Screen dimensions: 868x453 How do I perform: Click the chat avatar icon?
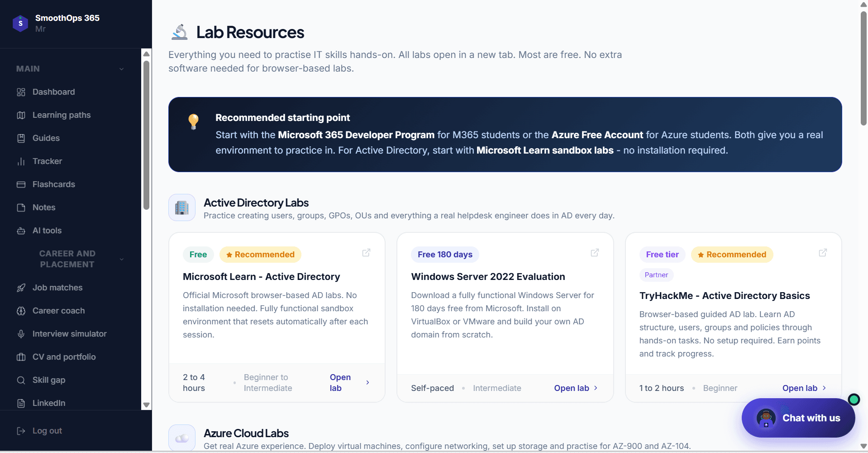(x=766, y=418)
